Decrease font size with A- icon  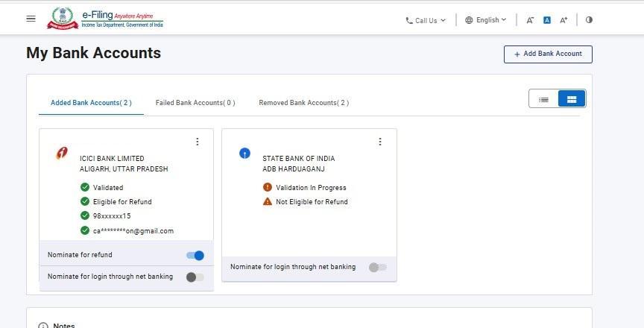(x=530, y=20)
